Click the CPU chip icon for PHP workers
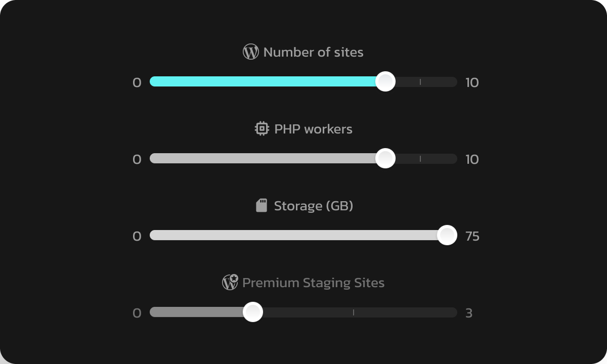Image resolution: width=607 pixels, height=364 pixels. point(262,129)
